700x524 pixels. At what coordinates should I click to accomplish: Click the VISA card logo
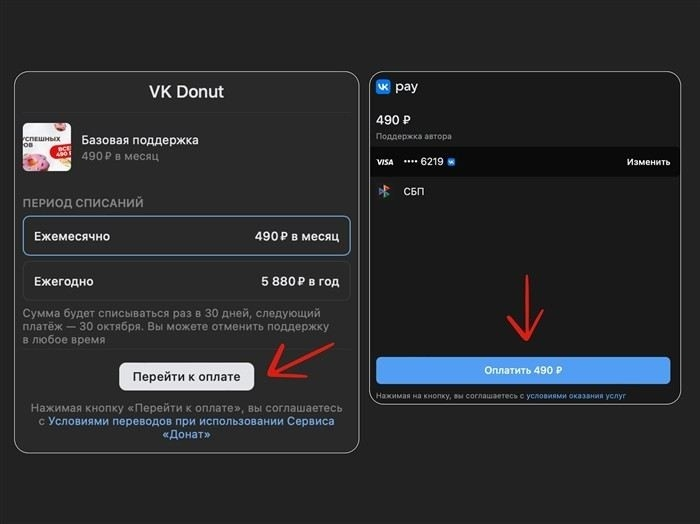point(385,161)
